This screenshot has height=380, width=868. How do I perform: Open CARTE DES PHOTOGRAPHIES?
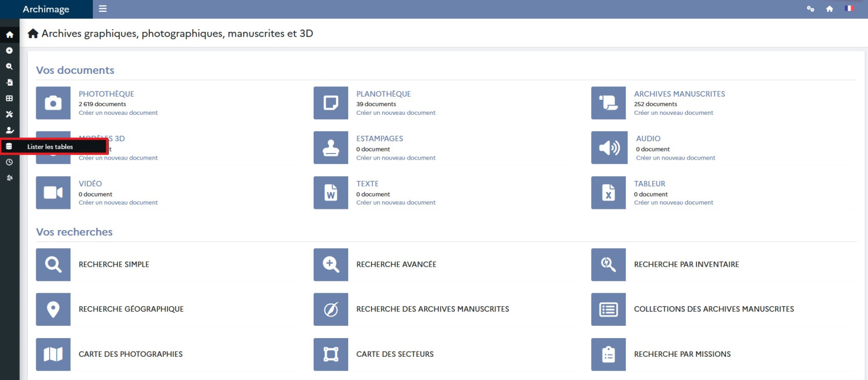131,354
